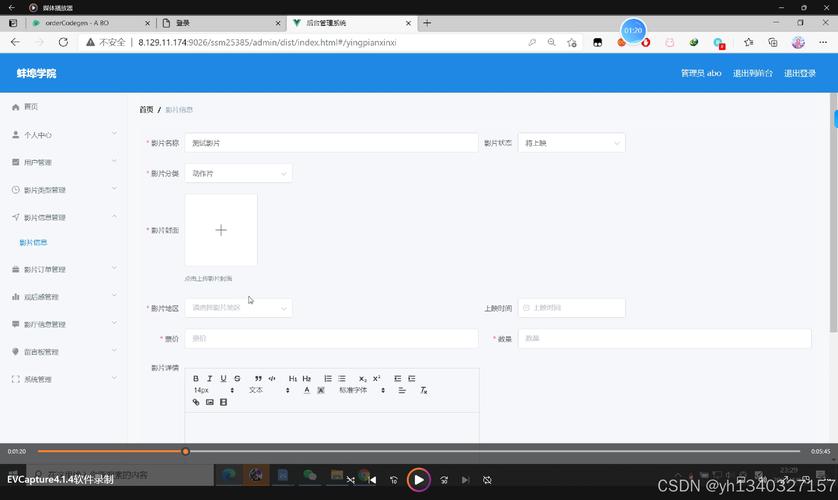Apply Heading 2 style in editor
The image size is (838, 500).
[307, 378]
